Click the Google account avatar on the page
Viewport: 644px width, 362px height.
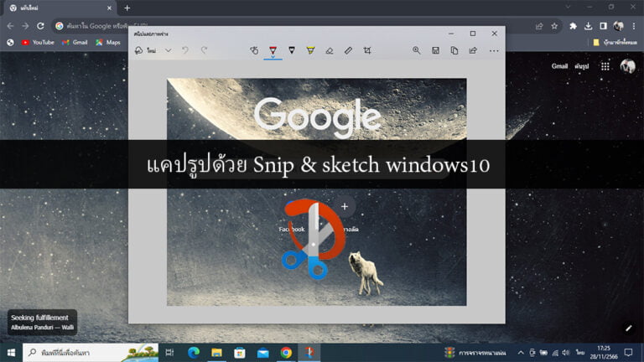(x=627, y=66)
